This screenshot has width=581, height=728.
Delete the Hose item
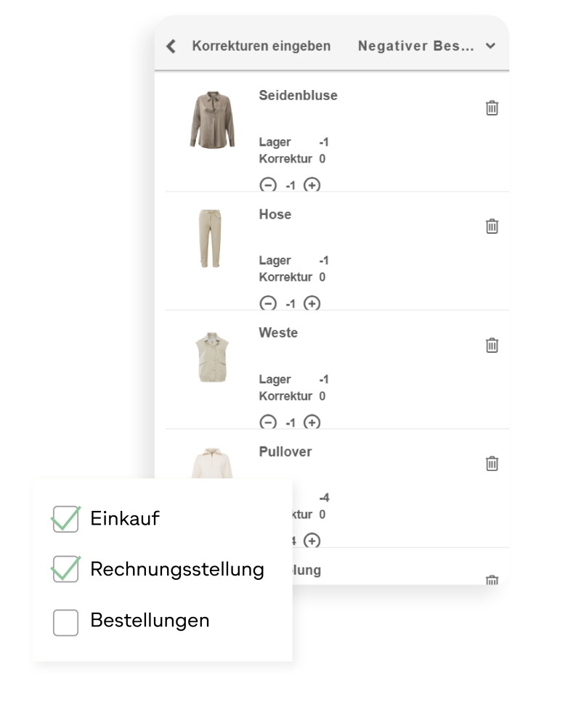pyautogui.click(x=492, y=226)
